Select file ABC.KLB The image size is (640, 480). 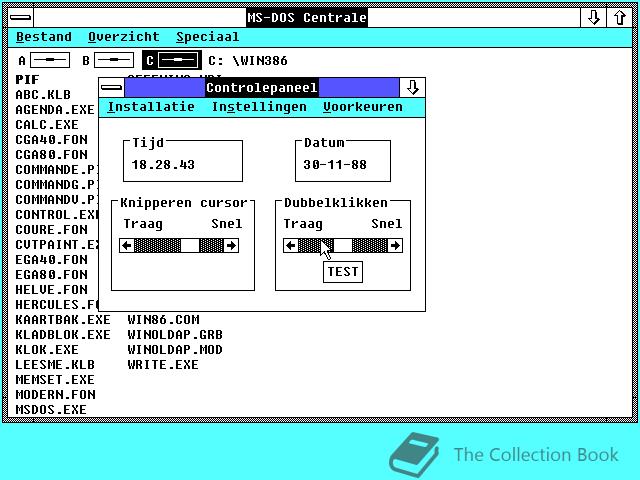click(x=43, y=95)
